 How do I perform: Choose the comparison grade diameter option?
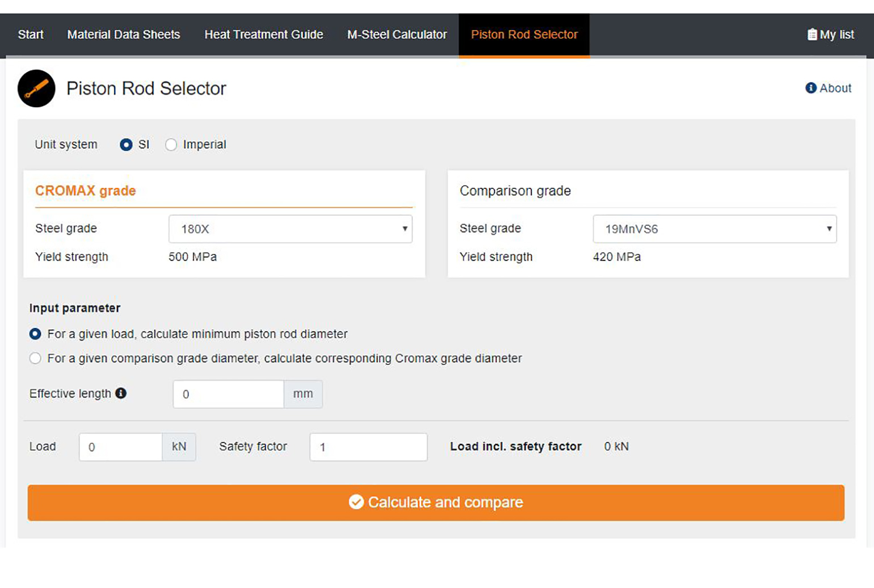pos(35,359)
